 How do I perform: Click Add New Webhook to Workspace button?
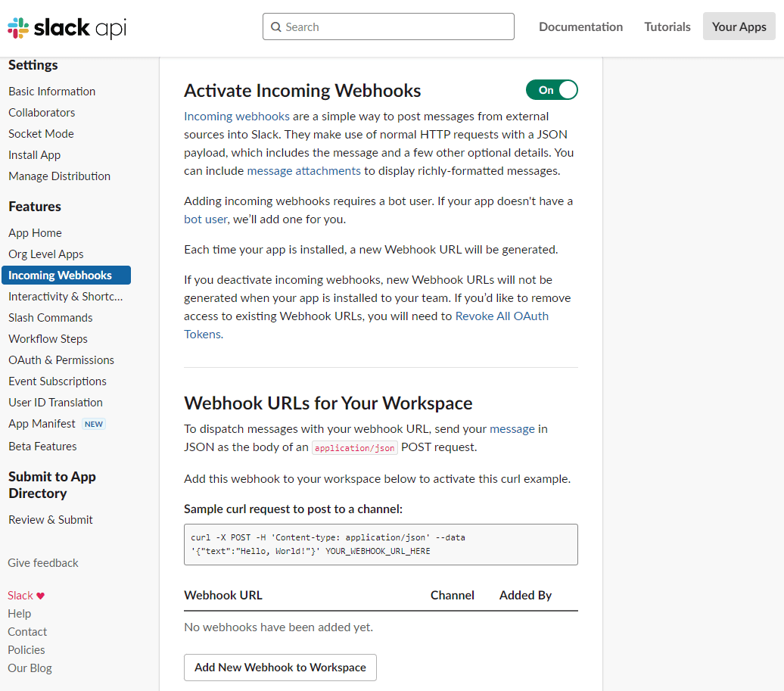[280, 668]
